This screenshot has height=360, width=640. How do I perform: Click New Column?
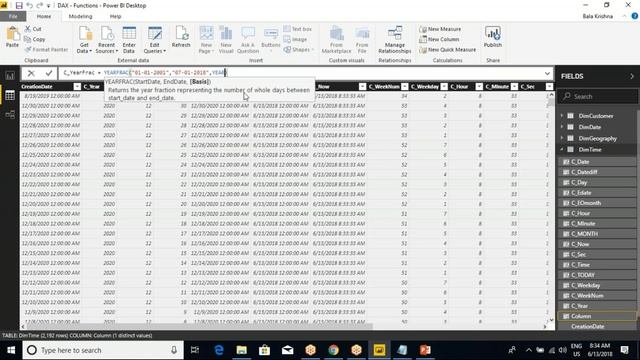click(439, 39)
